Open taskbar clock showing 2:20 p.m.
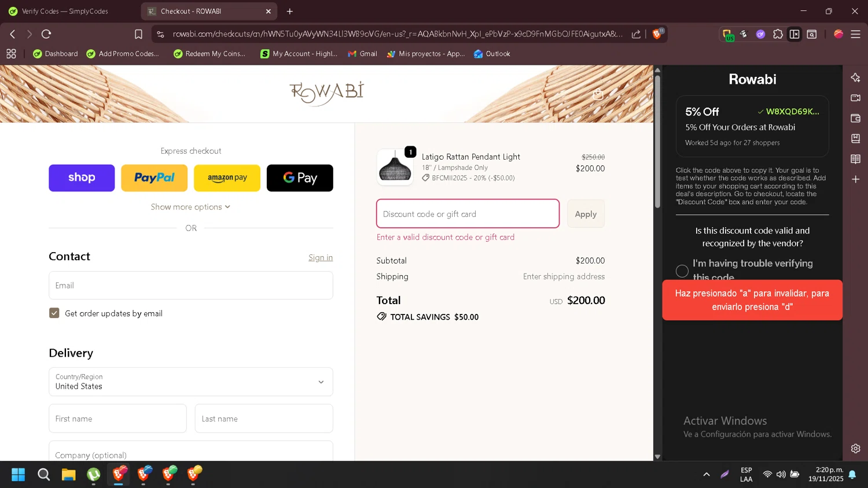Viewport: 868px width, 488px height. 826,475
